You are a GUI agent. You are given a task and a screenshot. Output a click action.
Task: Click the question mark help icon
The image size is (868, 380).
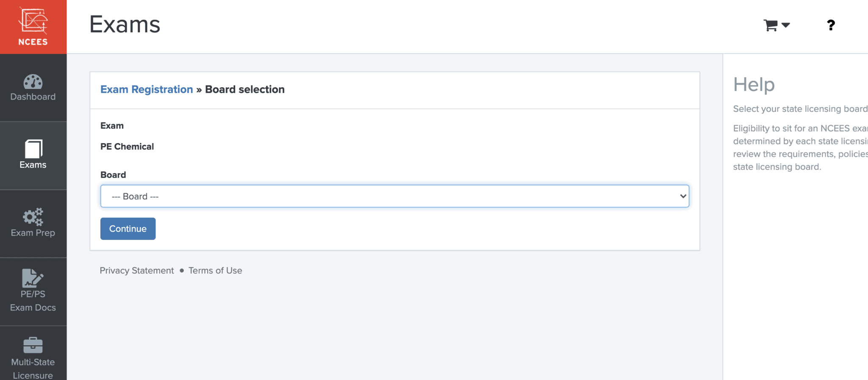pyautogui.click(x=831, y=25)
